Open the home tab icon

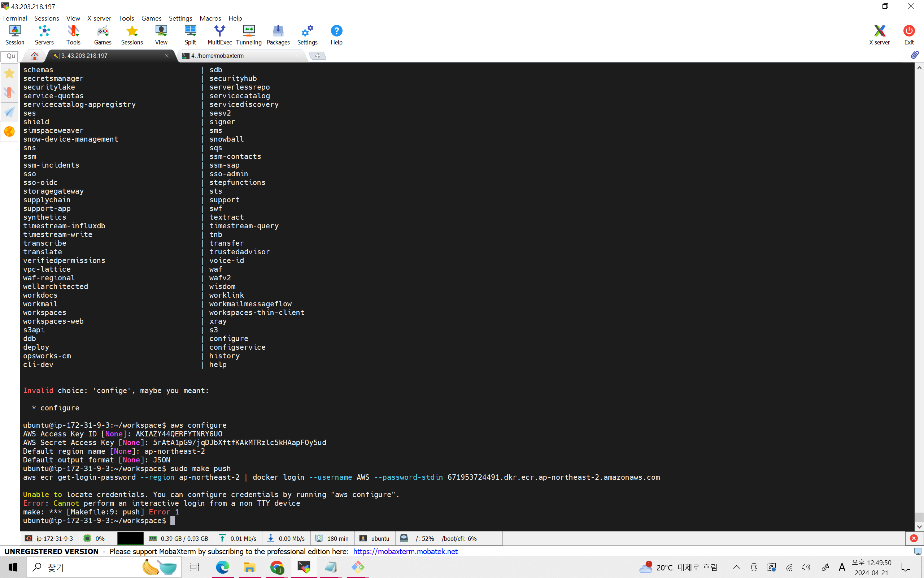(x=34, y=56)
